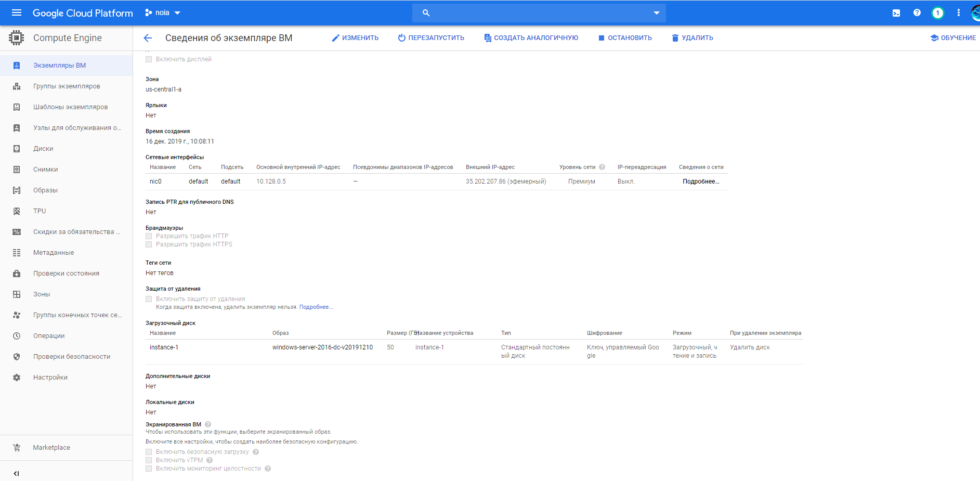The image size is (980, 481).
Task: Open Экземпляры ВМ in the sidebar
Action: [67, 66]
